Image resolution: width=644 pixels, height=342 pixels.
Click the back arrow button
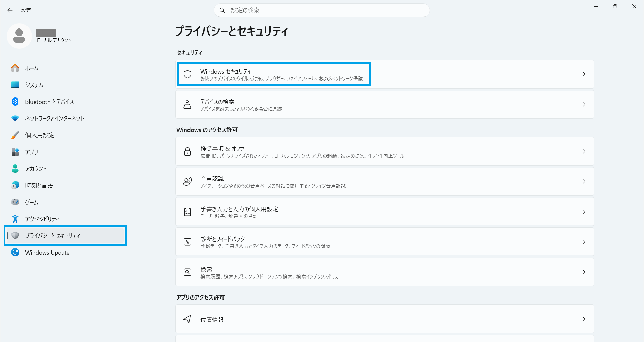pos(10,10)
